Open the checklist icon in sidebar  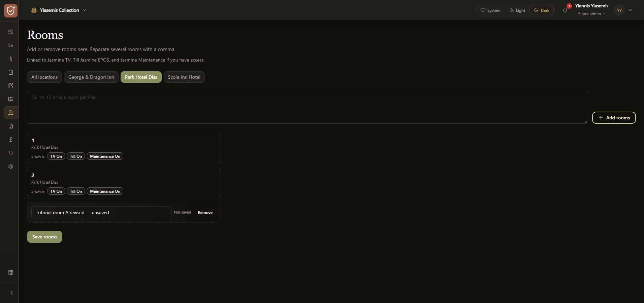pyautogui.click(x=11, y=45)
